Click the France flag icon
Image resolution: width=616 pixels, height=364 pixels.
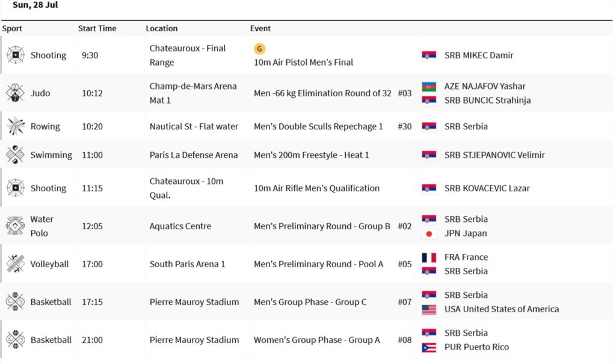pyautogui.click(x=429, y=257)
